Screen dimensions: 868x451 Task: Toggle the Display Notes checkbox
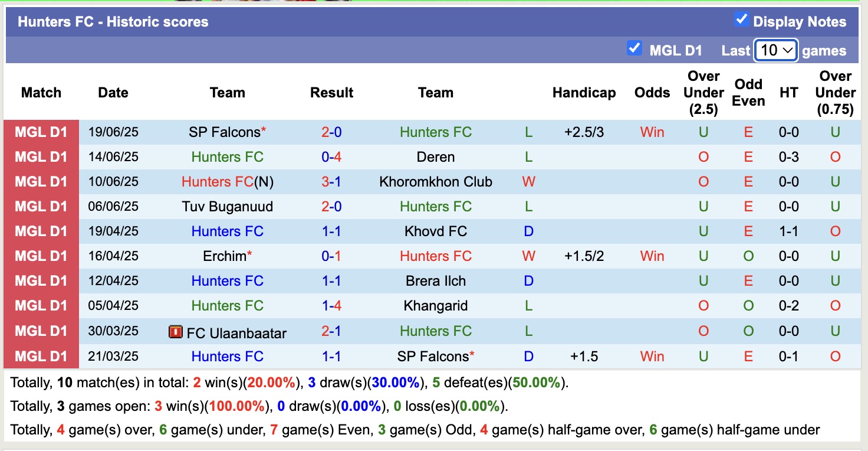(x=741, y=19)
